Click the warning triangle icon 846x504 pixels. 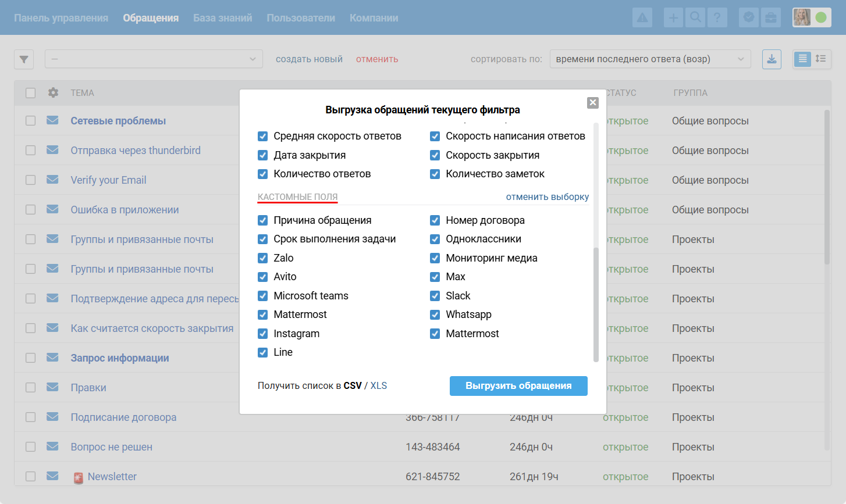642,17
